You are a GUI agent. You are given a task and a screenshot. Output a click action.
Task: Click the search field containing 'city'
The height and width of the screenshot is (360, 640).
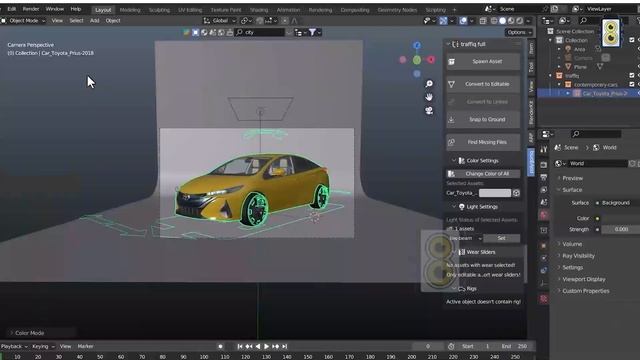click(260, 32)
